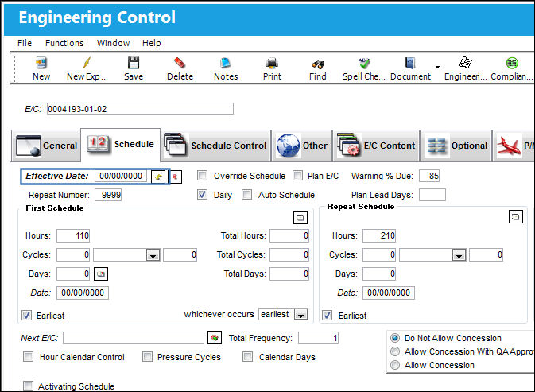Open Repeat Schedule Cycles dropdown
Image resolution: width=535 pixels, height=392 pixels.
pos(459,255)
